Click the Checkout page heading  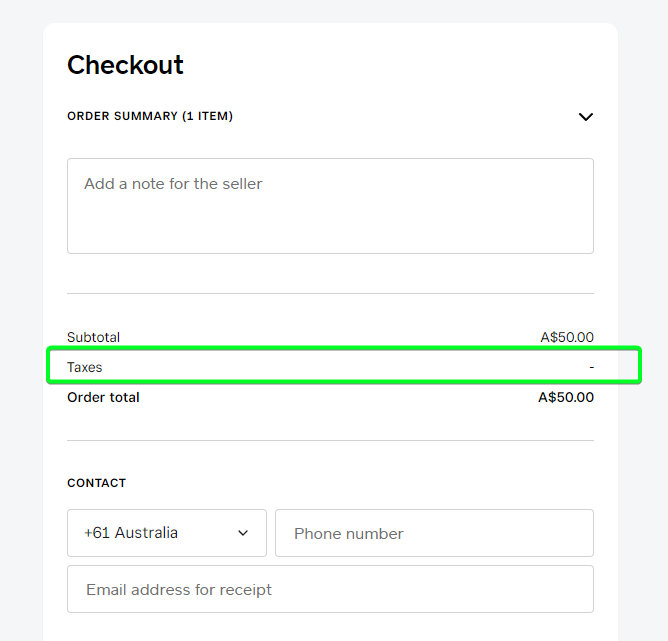[x=125, y=65]
